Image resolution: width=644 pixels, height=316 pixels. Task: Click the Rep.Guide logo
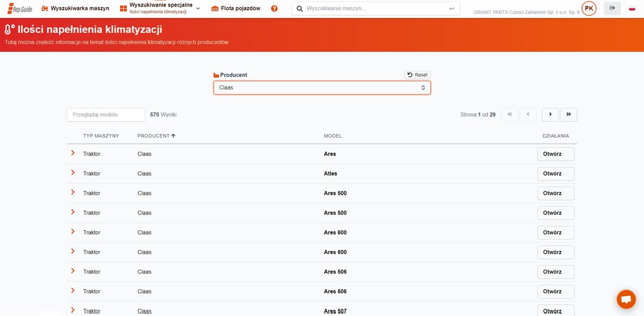pyautogui.click(x=20, y=9)
